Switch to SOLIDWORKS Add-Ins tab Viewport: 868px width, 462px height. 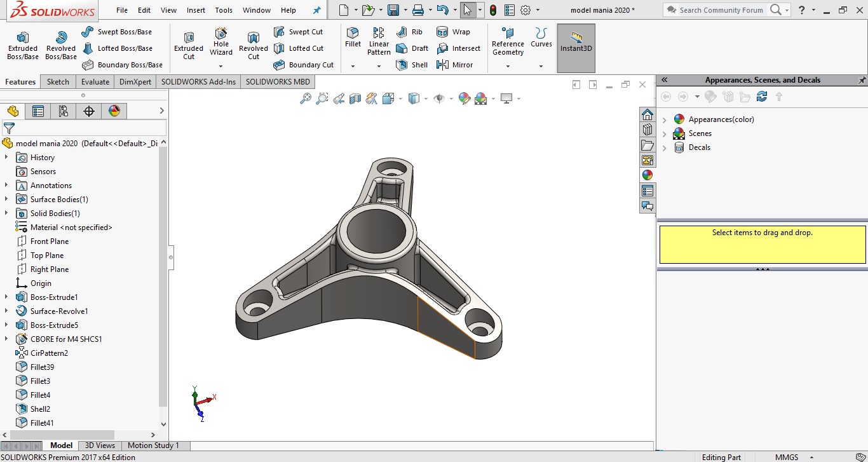[x=198, y=81]
